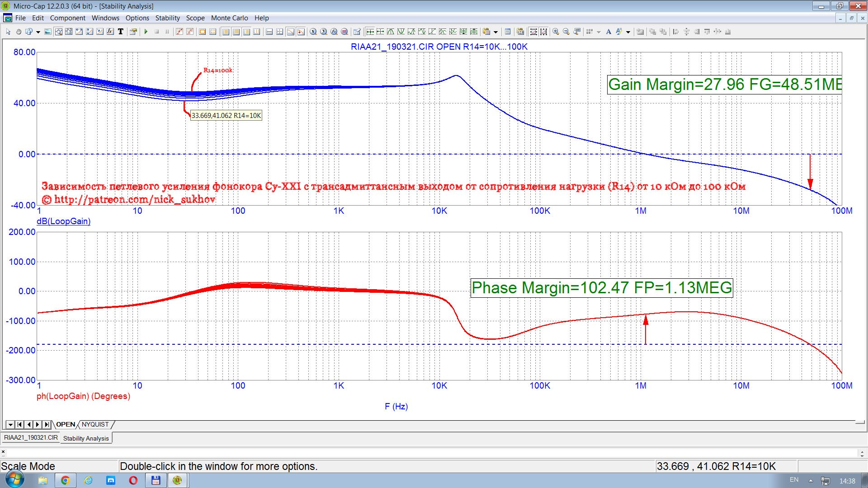Image resolution: width=868 pixels, height=488 pixels.
Task: Select the Text mode T tool
Action: click(x=121, y=32)
